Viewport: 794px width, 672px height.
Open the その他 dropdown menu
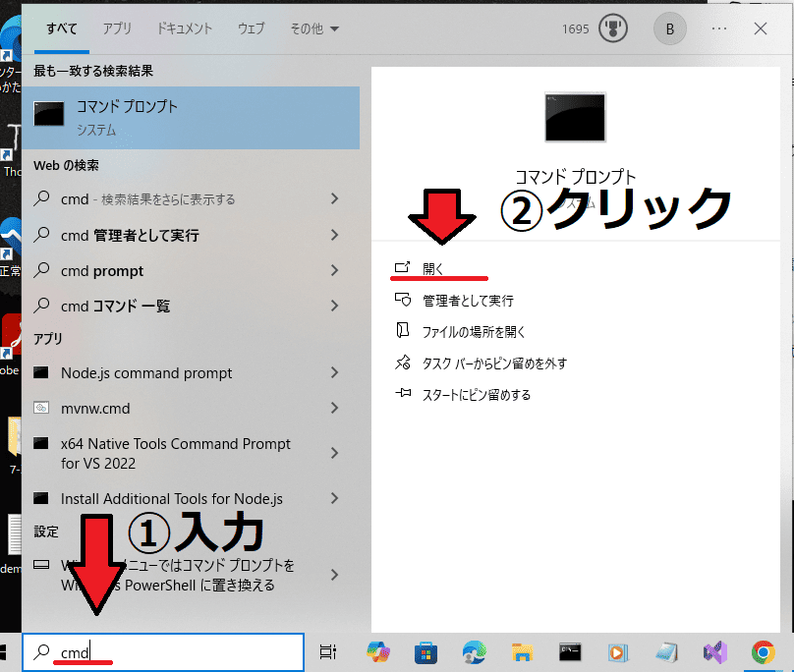pos(313,28)
